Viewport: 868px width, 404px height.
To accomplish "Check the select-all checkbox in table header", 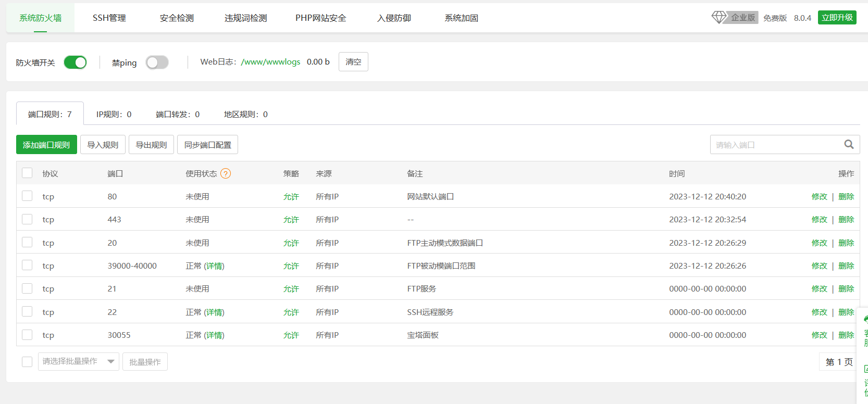I will [x=27, y=173].
